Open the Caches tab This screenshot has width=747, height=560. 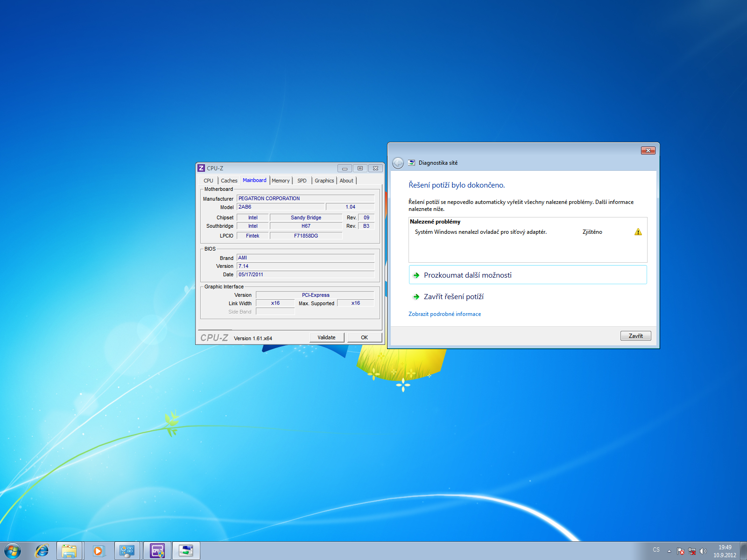coord(229,181)
